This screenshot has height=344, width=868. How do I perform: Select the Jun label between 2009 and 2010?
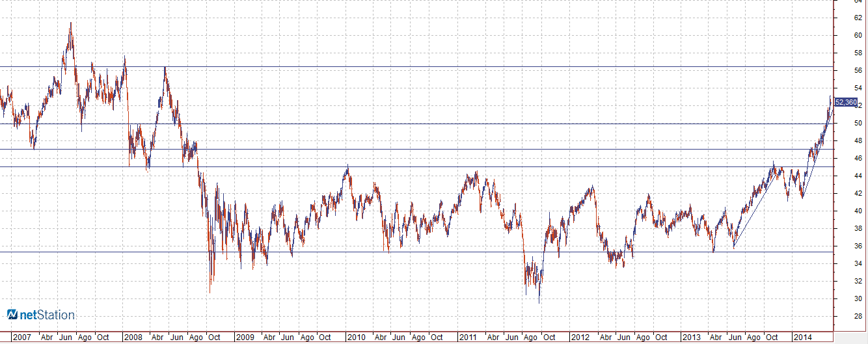click(289, 337)
